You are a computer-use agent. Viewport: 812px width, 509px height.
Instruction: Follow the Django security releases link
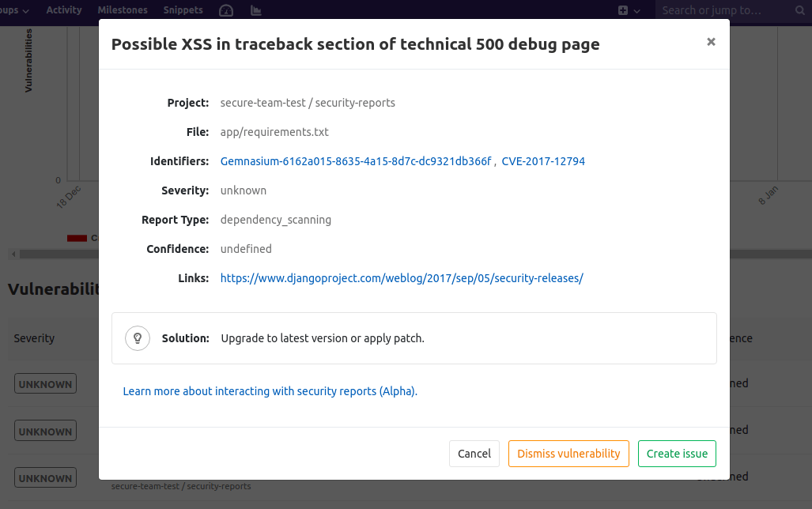tap(402, 277)
